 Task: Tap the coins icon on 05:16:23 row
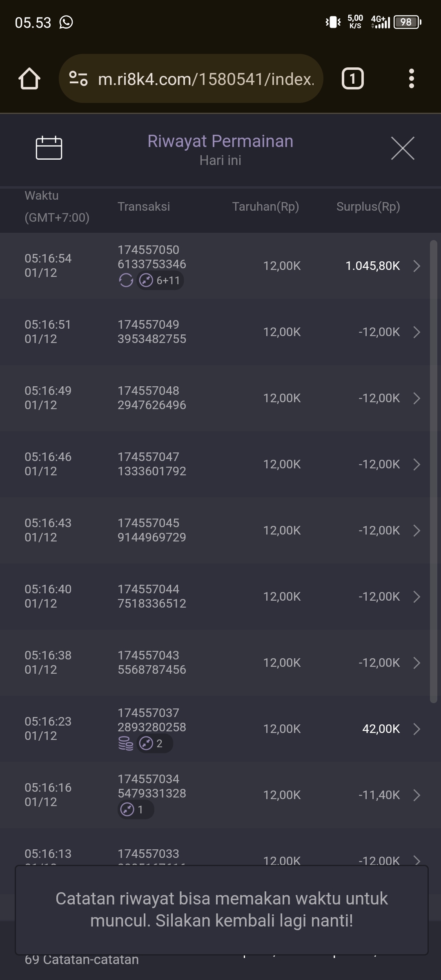click(126, 744)
